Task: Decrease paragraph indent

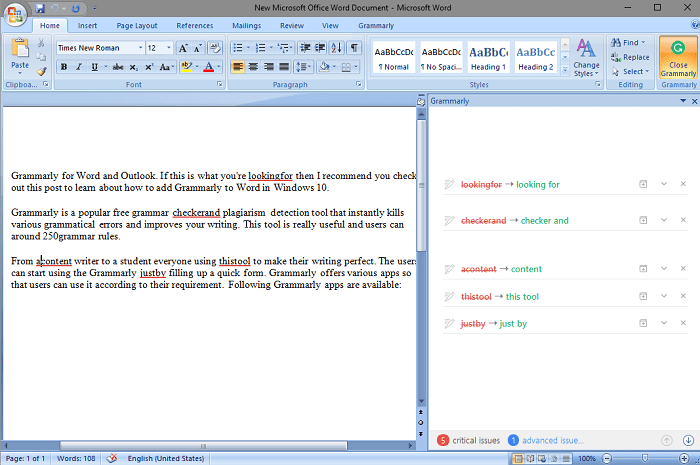Action: click(305, 48)
